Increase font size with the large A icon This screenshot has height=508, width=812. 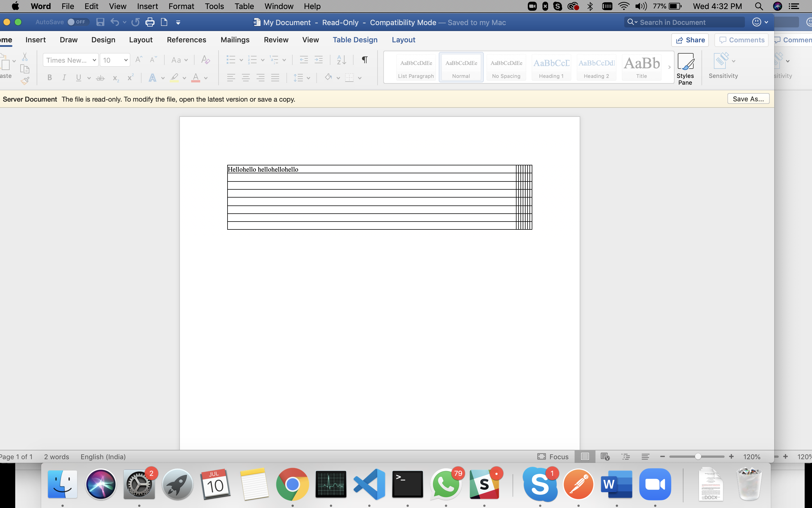[139, 60]
